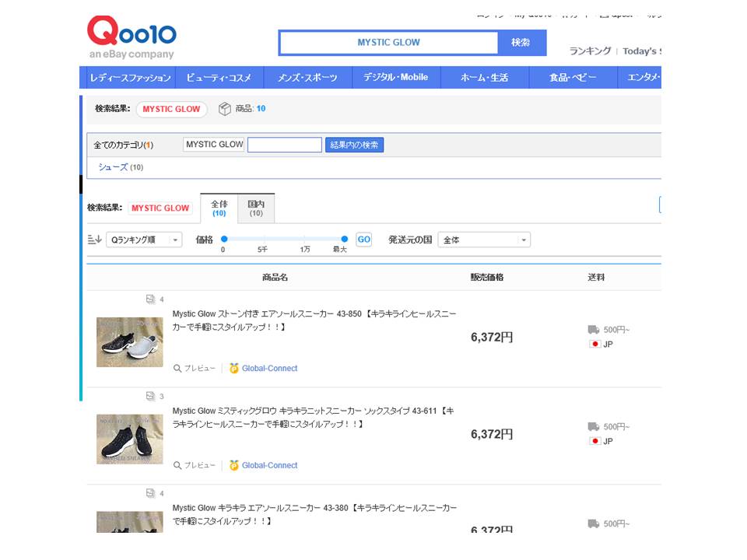The width and height of the screenshot is (747, 560).
Task: Click the shipping truck icon for the 43-380 sneaker
Action: 594,523
